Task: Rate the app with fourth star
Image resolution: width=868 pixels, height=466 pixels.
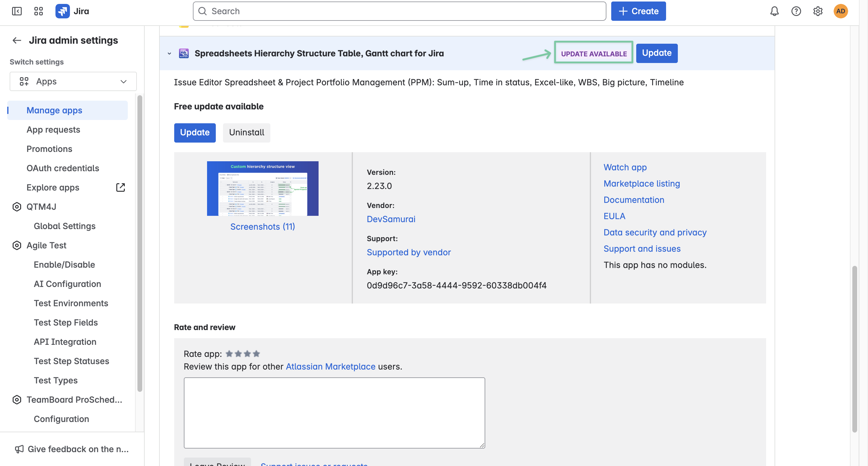Action: point(256,354)
